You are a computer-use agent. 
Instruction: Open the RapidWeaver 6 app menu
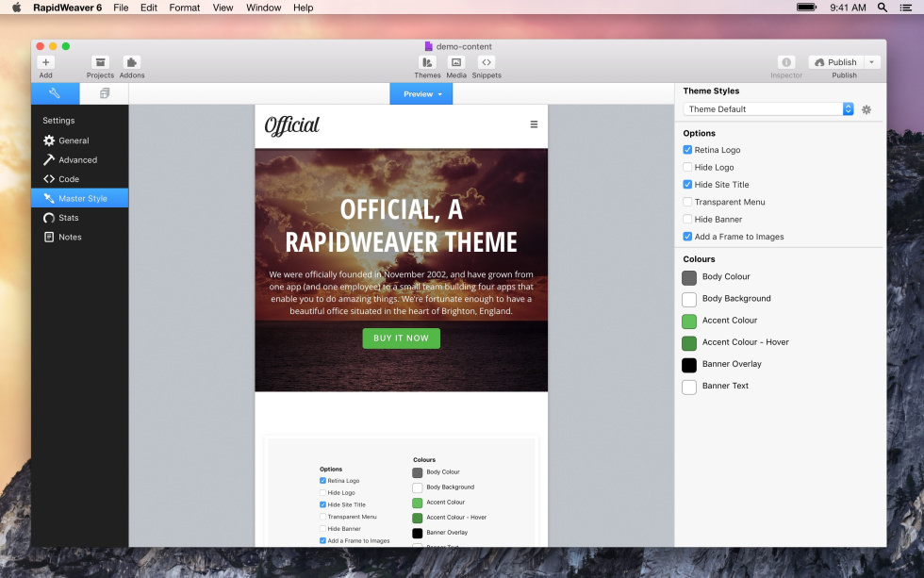point(67,8)
